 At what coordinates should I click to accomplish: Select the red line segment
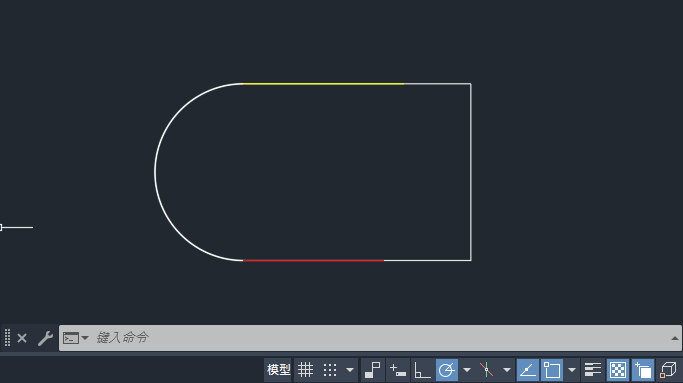click(313, 261)
